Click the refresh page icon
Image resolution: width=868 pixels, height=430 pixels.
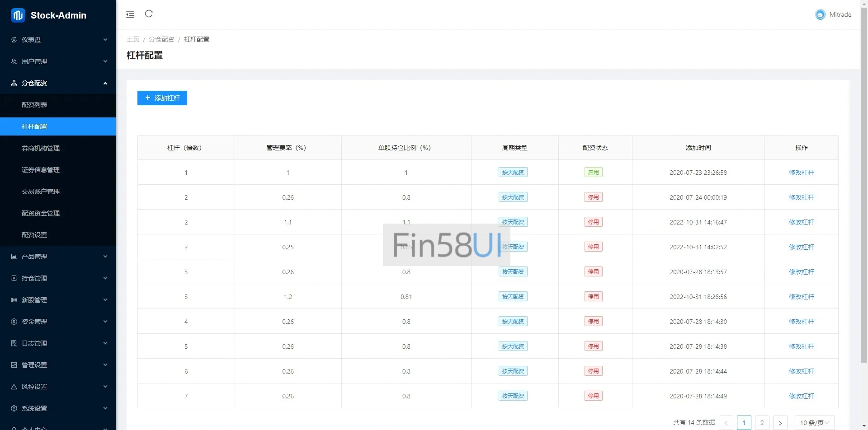tap(149, 14)
